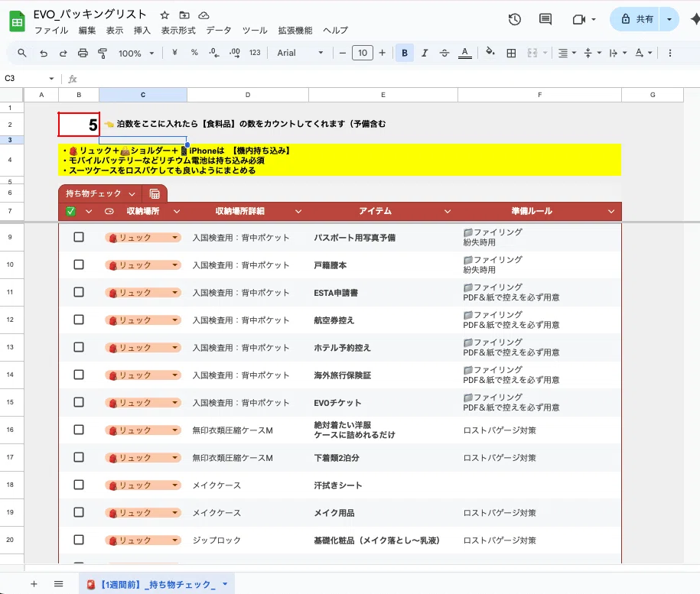The image size is (700, 594).
Task: Open the 挿入 menu
Action: pyautogui.click(x=142, y=31)
